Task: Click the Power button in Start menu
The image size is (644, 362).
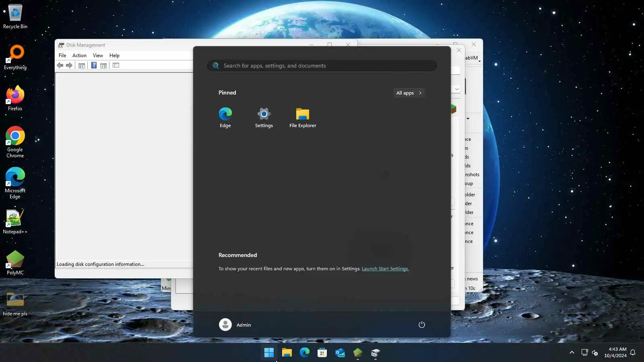Action: [422, 325]
